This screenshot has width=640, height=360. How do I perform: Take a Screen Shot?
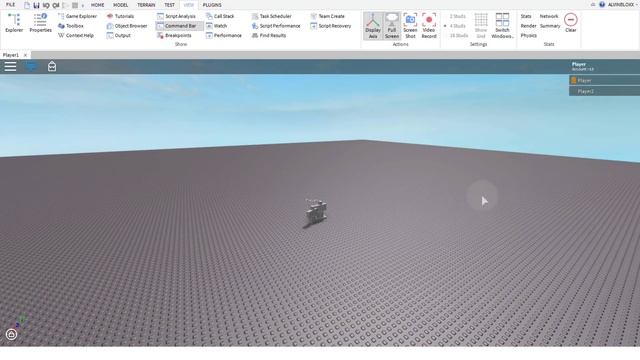410,26
